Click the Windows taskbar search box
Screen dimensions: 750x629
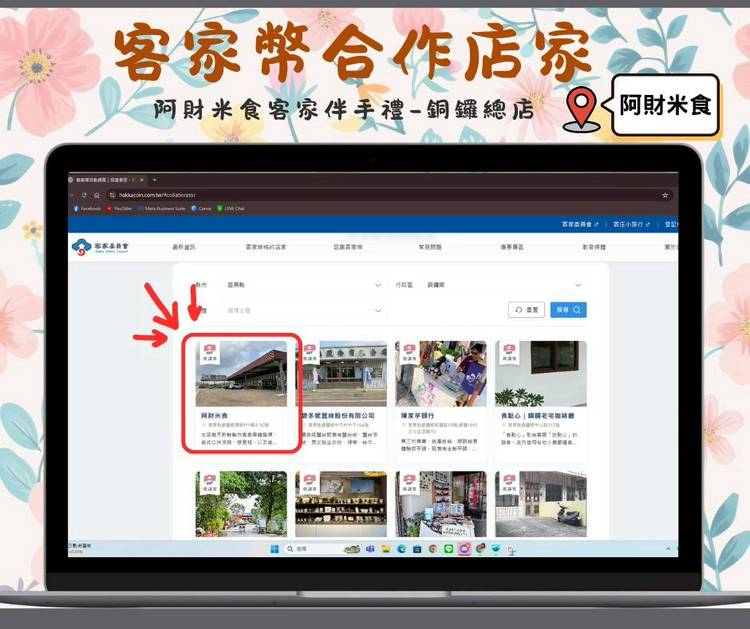coord(304,548)
